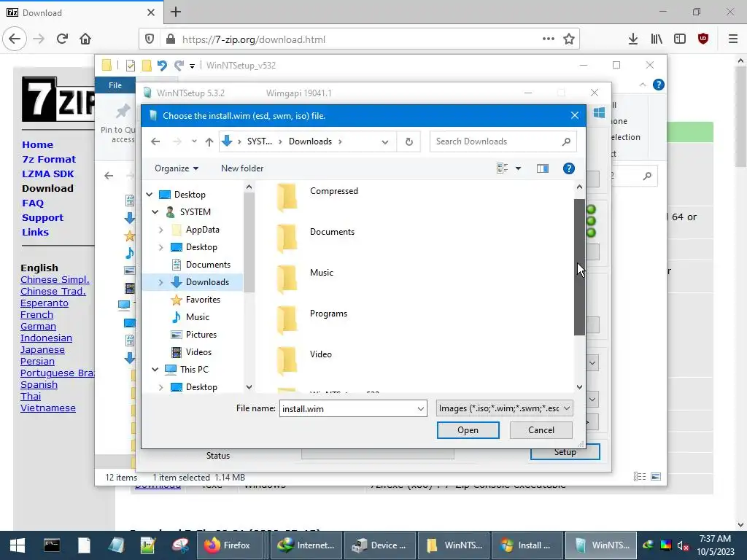Select the Download browser tab
Image resolution: width=747 pixels, height=560 pixels.
(x=82, y=12)
